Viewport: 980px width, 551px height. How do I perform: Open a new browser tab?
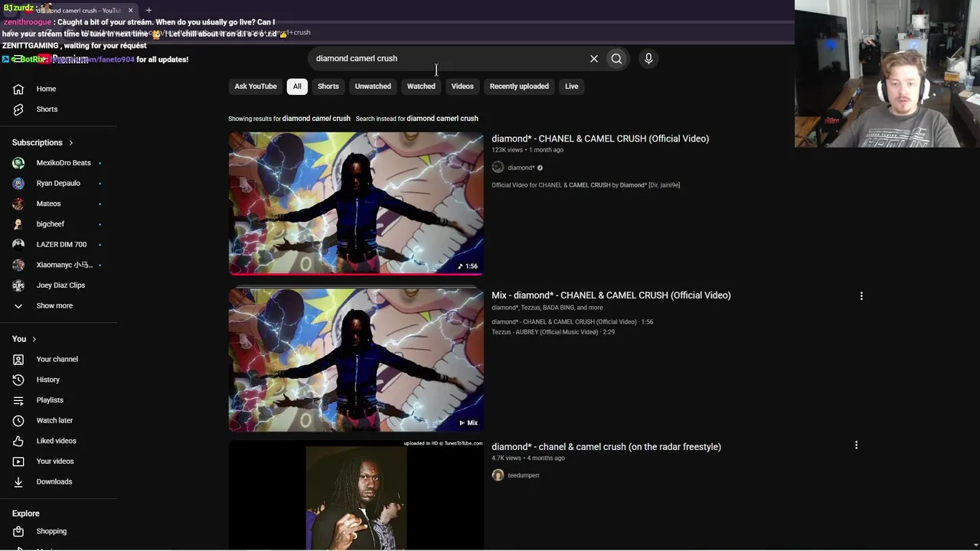(x=149, y=10)
